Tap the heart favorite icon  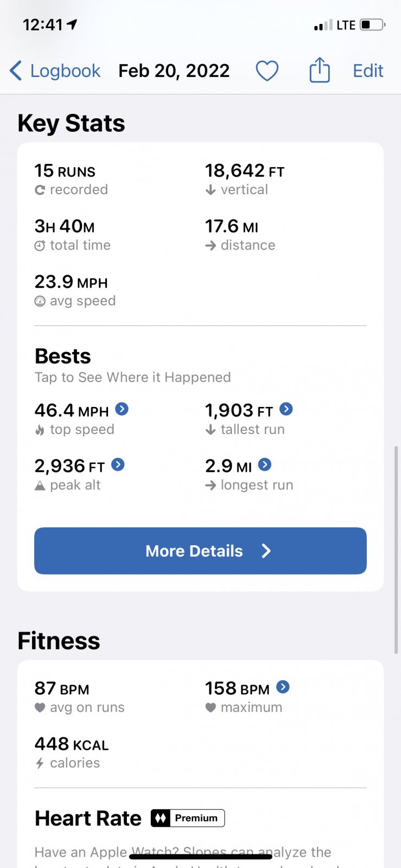click(x=267, y=71)
